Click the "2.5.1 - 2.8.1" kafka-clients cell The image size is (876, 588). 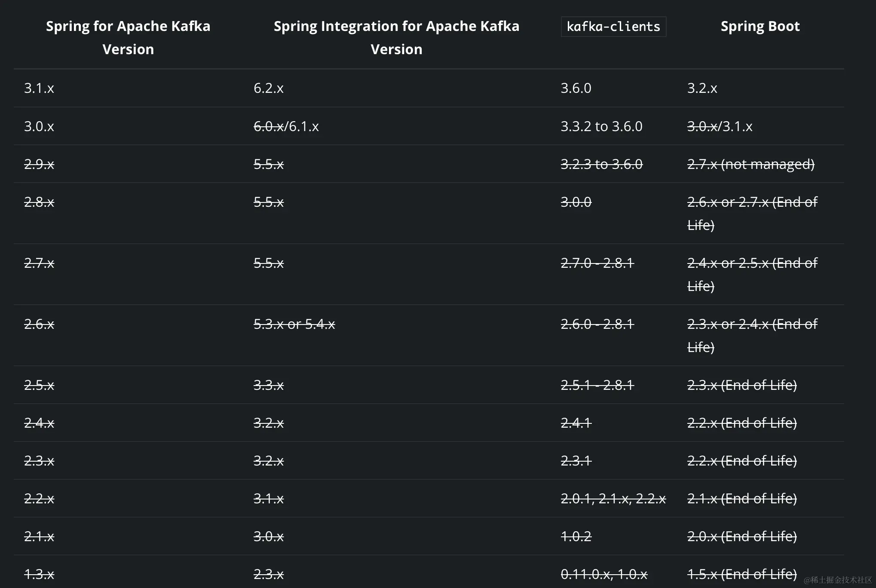pyautogui.click(x=597, y=385)
